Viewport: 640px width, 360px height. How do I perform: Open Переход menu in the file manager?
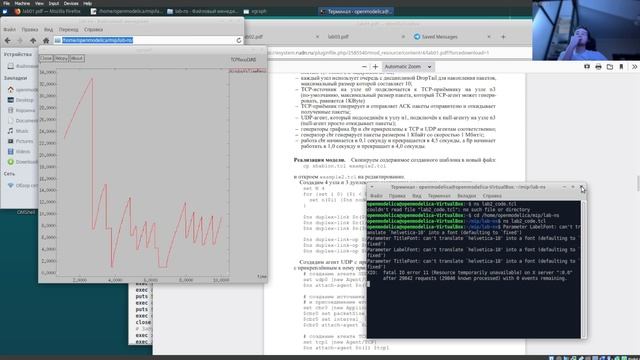(69, 29)
